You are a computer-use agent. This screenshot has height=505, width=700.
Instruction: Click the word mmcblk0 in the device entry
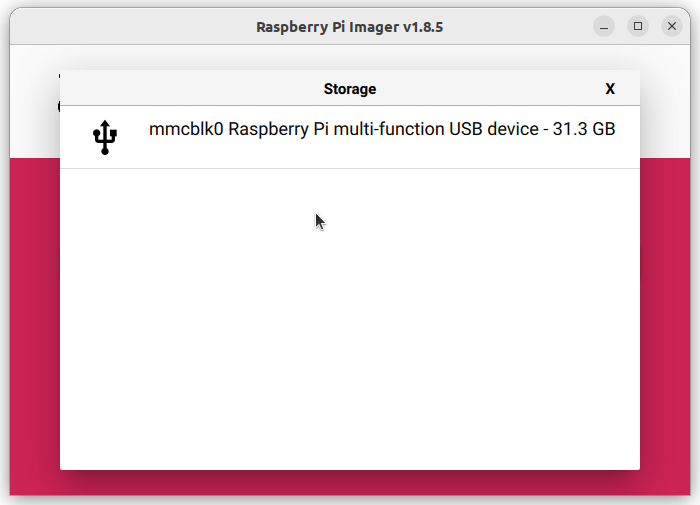(x=186, y=129)
